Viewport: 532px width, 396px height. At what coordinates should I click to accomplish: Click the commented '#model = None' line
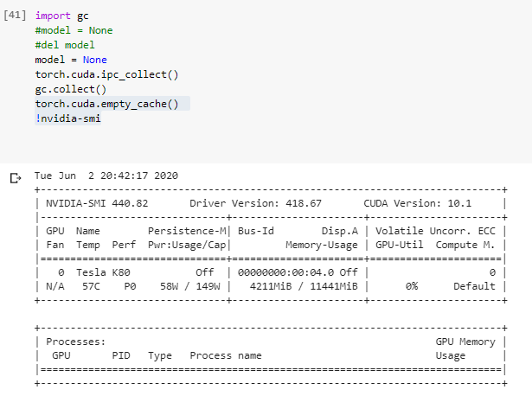[x=74, y=30]
